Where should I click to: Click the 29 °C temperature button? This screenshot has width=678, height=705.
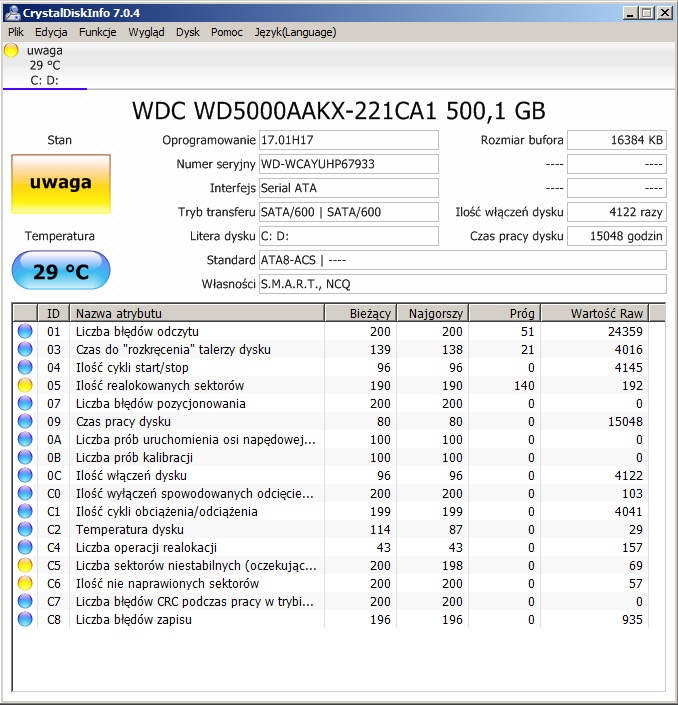click(x=61, y=271)
